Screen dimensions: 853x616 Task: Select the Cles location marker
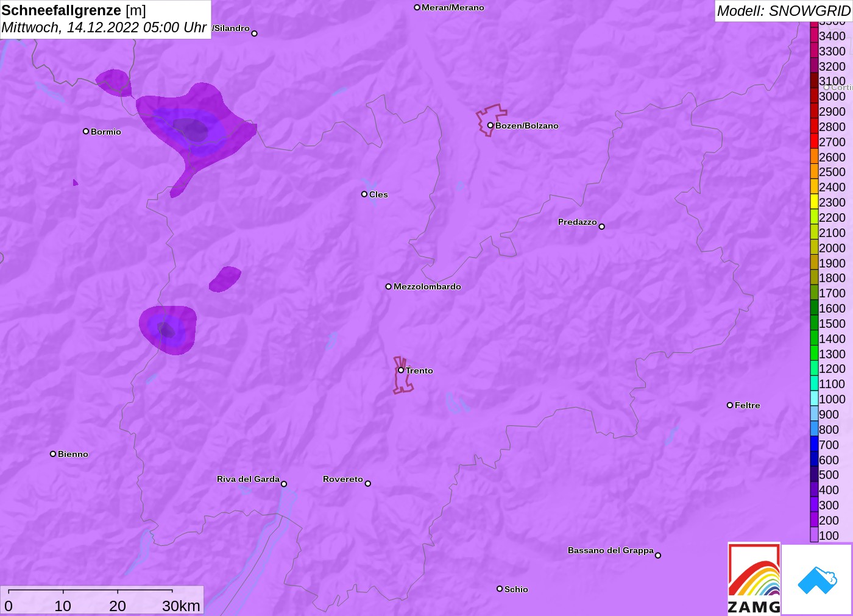point(364,194)
